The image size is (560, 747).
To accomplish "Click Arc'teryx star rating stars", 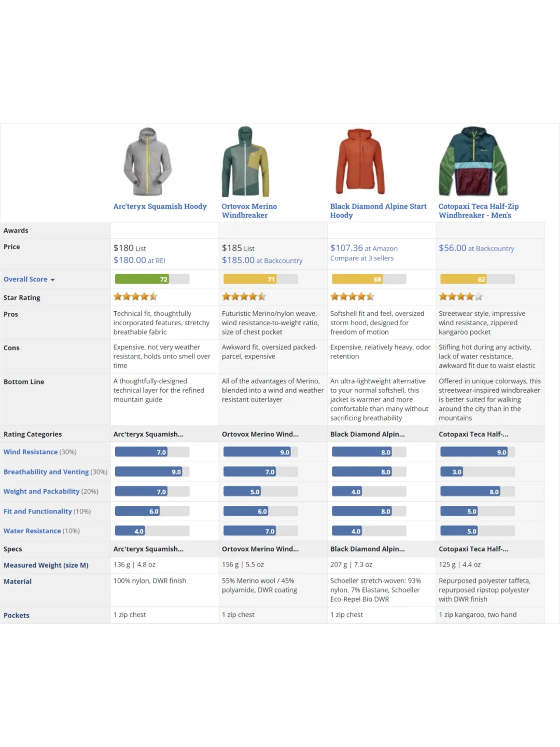I will (135, 297).
